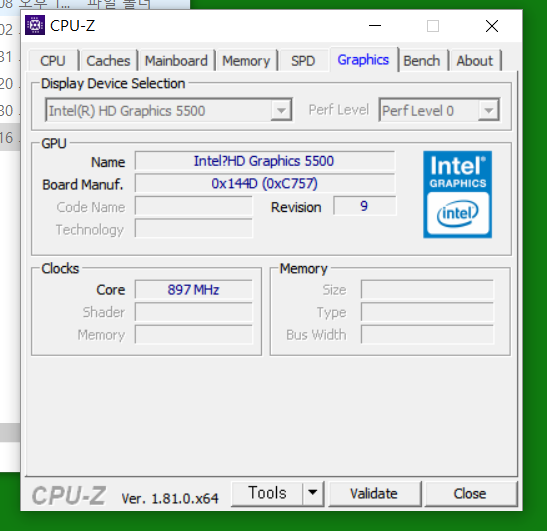Open the Bench tab
Viewport: 547px width, 531px height.
[422, 61]
